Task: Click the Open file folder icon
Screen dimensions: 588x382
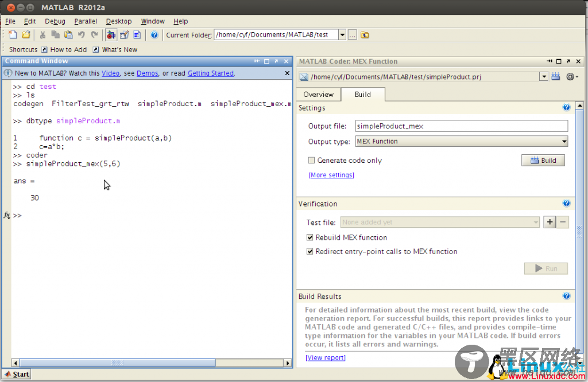Action: [26, 35]
